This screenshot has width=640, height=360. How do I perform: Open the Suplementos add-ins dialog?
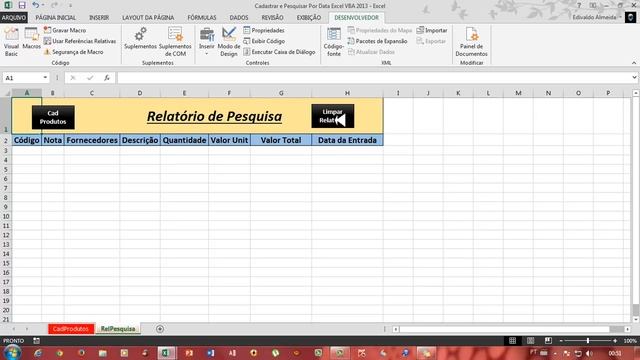pos(140,39)
